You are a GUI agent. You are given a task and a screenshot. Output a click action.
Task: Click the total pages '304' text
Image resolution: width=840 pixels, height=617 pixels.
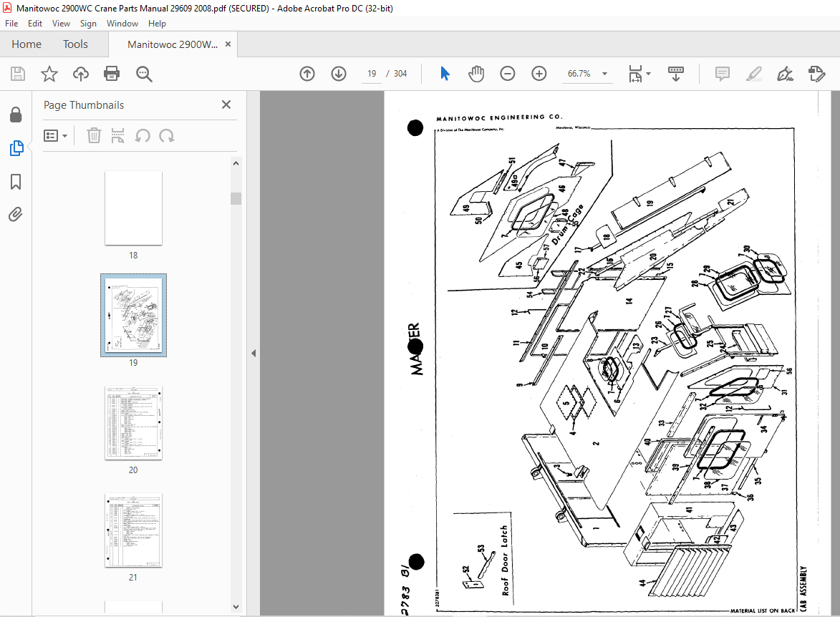400,74
